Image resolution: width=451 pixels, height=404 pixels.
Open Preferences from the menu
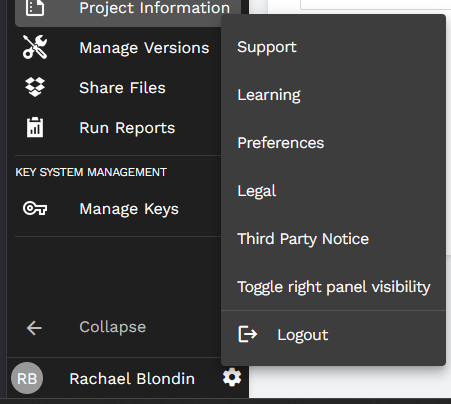333,143
